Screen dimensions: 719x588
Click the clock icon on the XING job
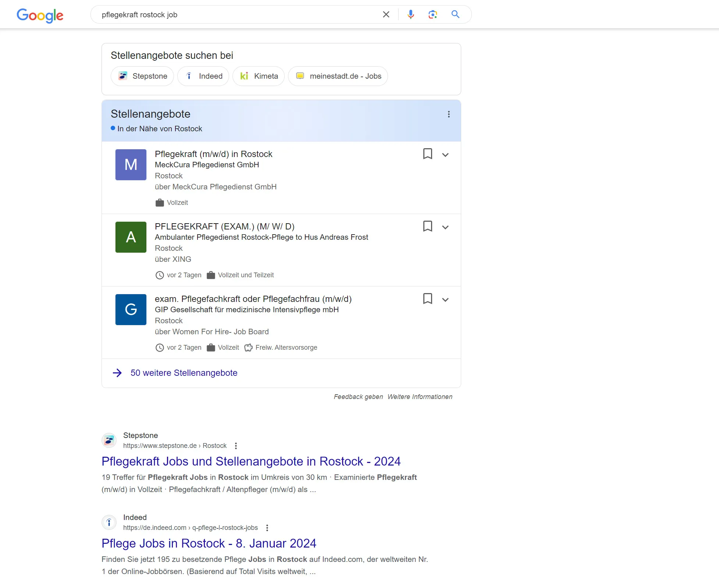160,275
